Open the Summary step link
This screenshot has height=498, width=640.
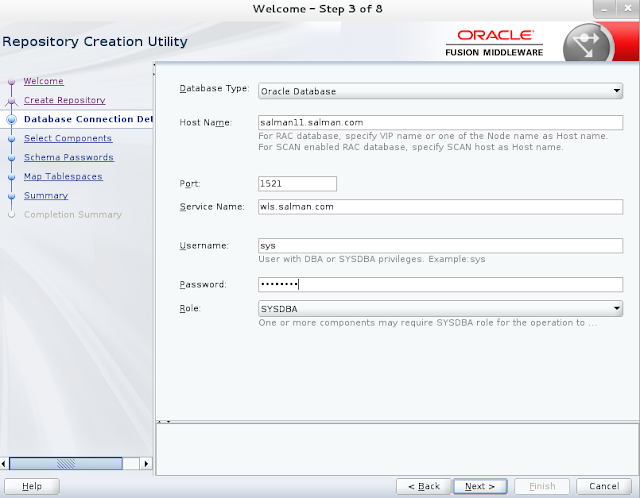(46, 196)
